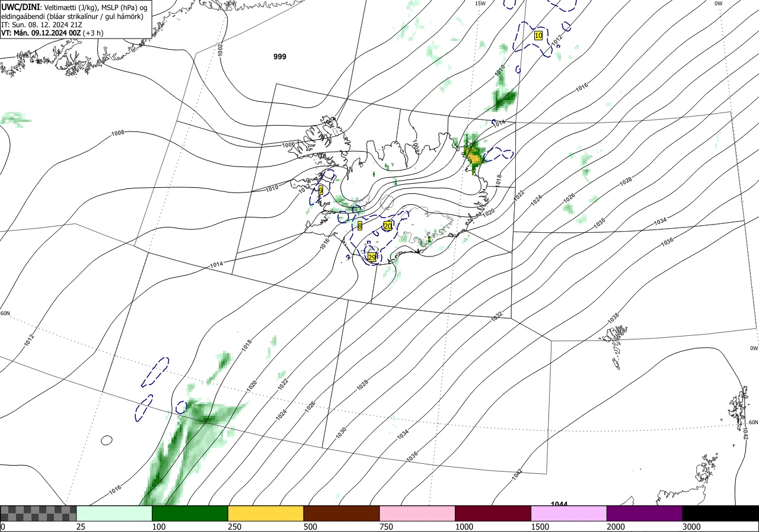Select the black legend swatch above 3000

(721, 513)
